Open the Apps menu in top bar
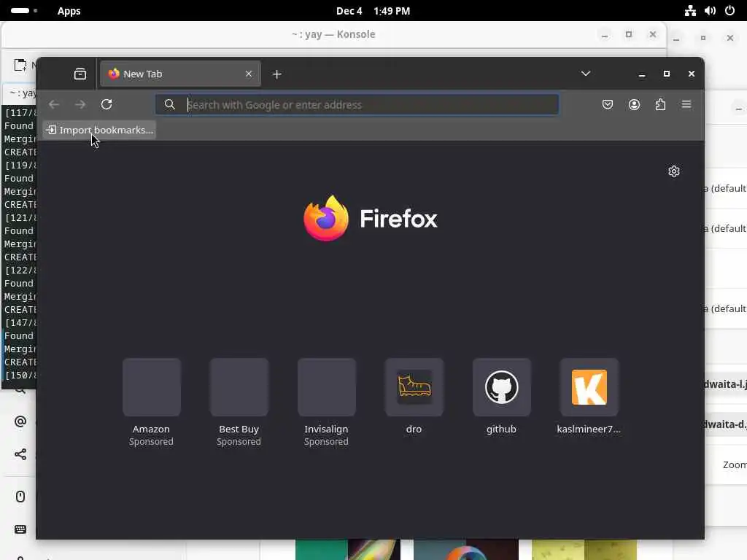 pyautogui.click(x=69, y=11)
